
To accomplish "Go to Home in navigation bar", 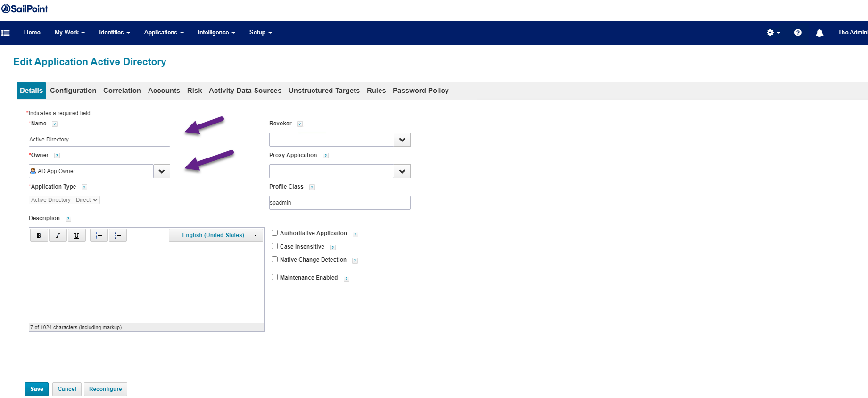I will pos(32,33).
